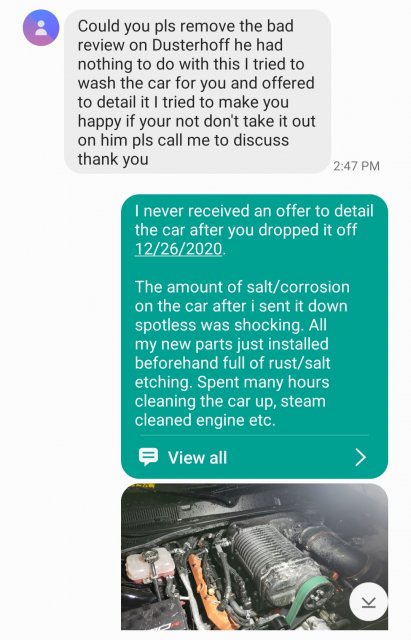This screenshot has width=411, height=640.
Task: Click the person silhouette inside the purple avatar
Action: 41,28
